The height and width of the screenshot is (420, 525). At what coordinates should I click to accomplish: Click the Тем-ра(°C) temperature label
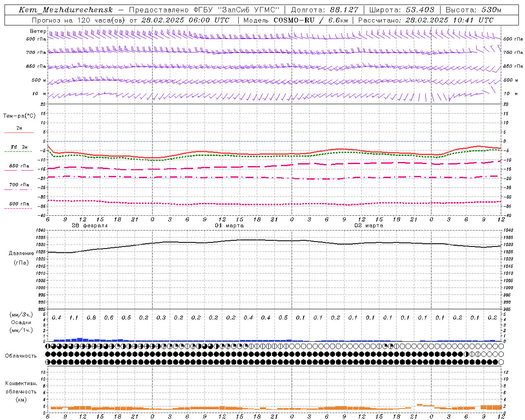point(19,116)
